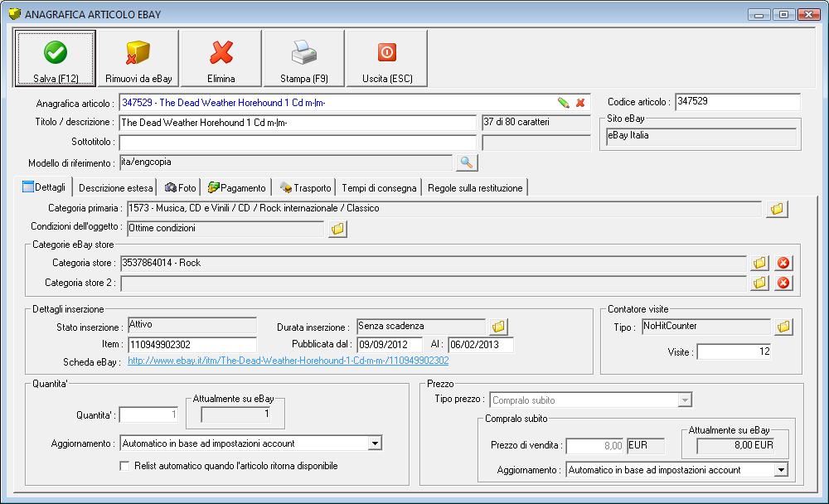Remove Categoria store with red delete icon
The height and width of the screenshot is (504, 829).
[783, 263]
